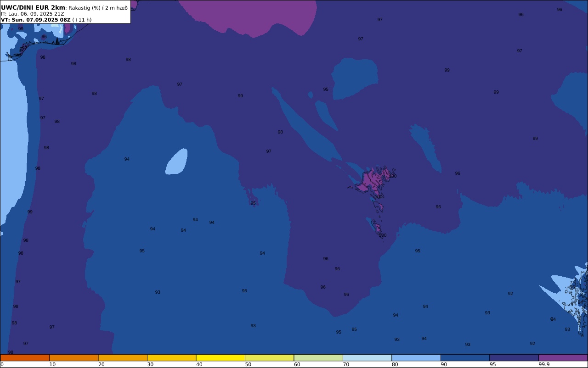
Task: Click the dark indigo 95–99.9 legend segment
Action: point(514,357)
